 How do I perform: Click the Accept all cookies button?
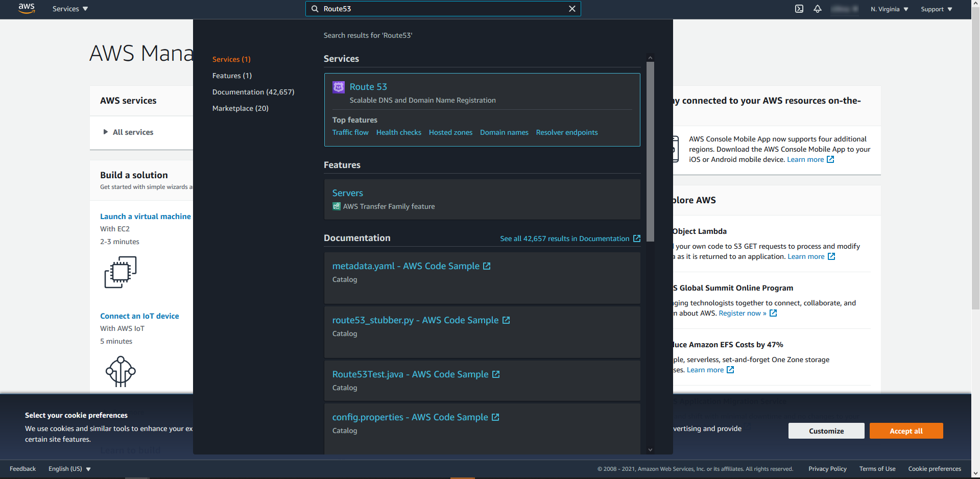(x=906, y=431)
